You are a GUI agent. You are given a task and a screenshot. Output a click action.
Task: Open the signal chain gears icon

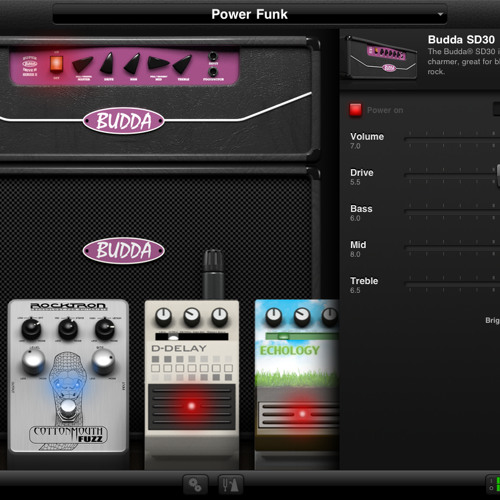[195, 484]
